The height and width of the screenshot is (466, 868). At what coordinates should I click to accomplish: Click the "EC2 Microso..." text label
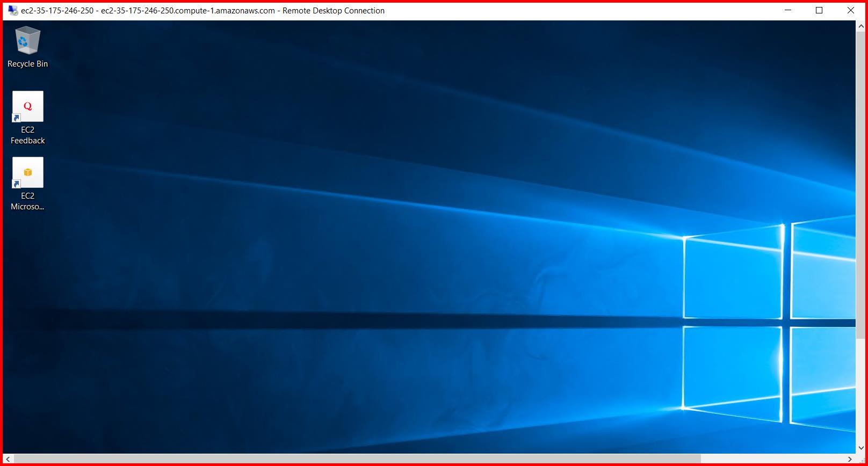(27, 201)
